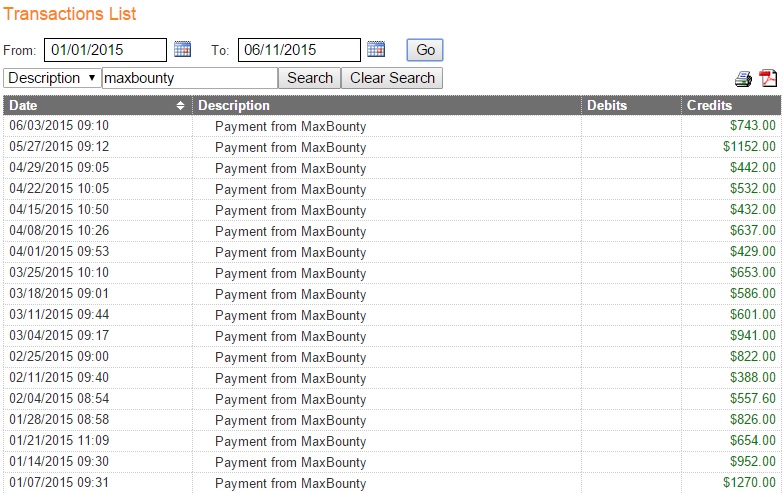Open the From date calendar picker
The width and height of the screenshot is (783, 493).
coord(182,49)
